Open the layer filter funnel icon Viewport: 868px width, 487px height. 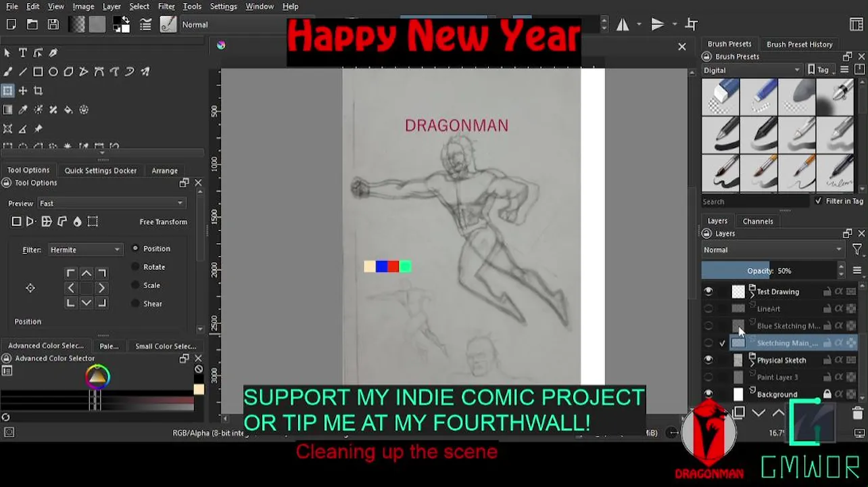pyautogui.click(x=857, y=250)
